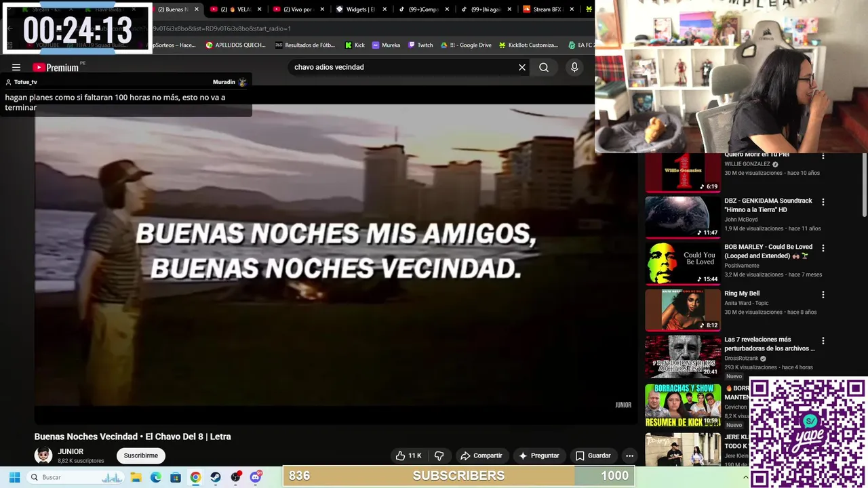The image size is (868, 488).
Task: Open options menu for Bob Marley video
Action: point(823,248)
